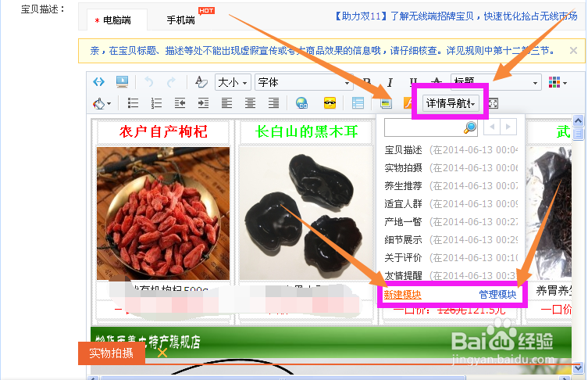Switch to the 手机端 tab
This screenshot has width=588, height=380.
point(180,20)
